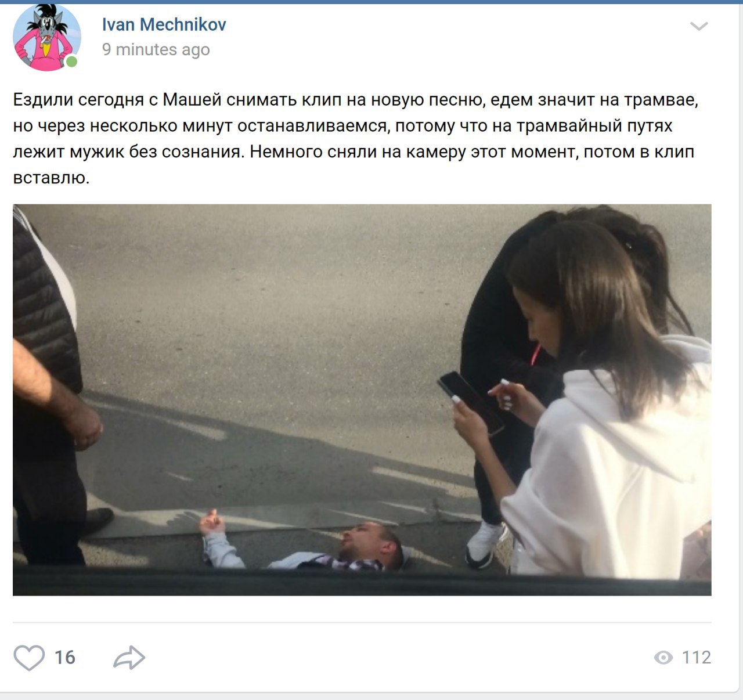
Task: Click the blue header bar at top
Action: pos(371,2)
